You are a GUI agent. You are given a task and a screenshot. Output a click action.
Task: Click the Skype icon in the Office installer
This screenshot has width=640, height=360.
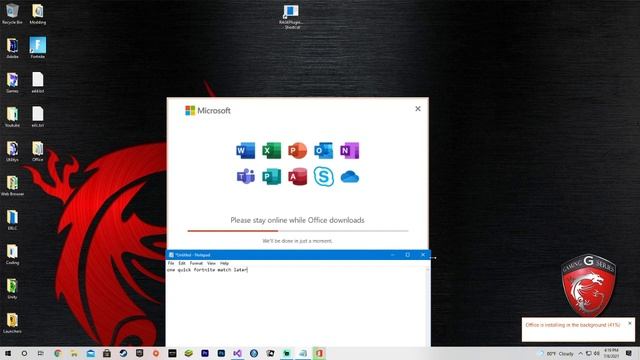pos(323,177)
